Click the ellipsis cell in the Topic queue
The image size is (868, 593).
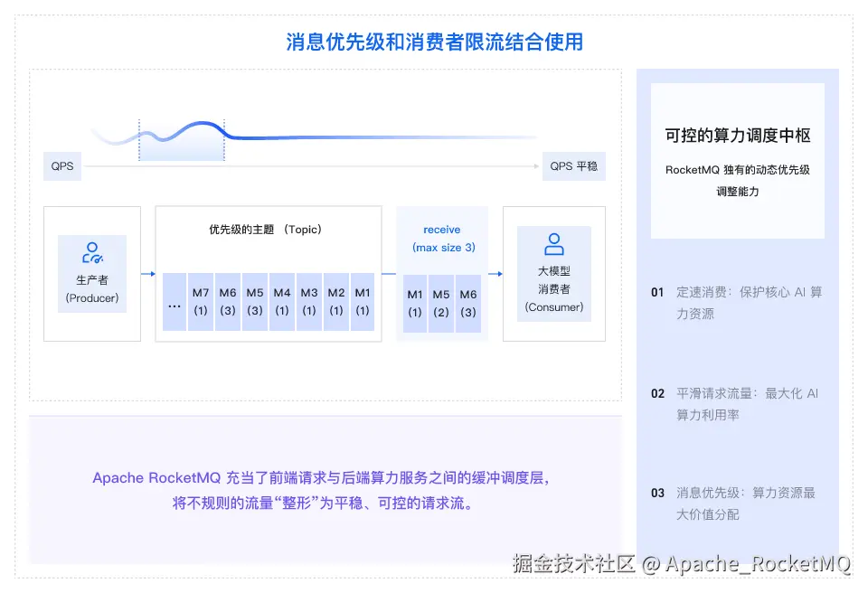point(175,302)
